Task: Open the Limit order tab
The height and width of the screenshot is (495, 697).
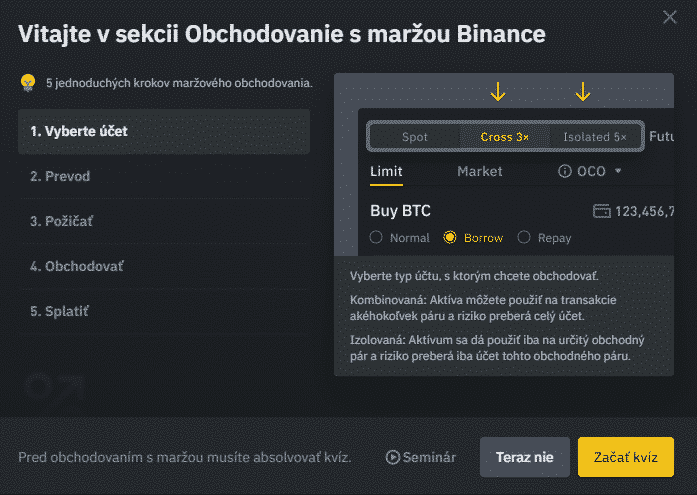Action: (x=386, y=171)
